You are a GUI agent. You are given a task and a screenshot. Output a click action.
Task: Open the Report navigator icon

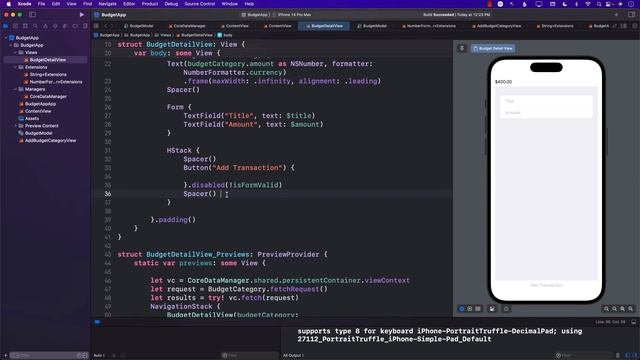click(85, 26)
